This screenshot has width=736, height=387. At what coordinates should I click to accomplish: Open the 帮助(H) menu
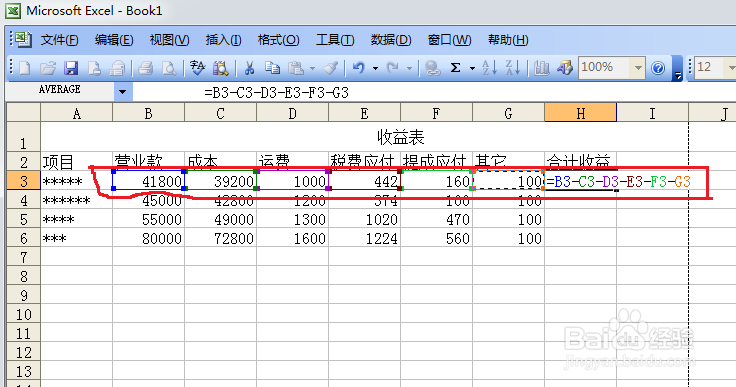[x=508, y=40]
